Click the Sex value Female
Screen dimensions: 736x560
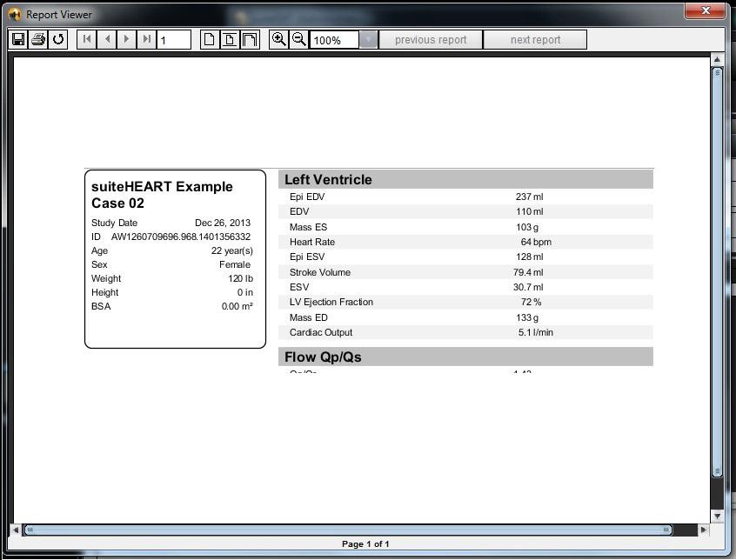tap(235, 264)
